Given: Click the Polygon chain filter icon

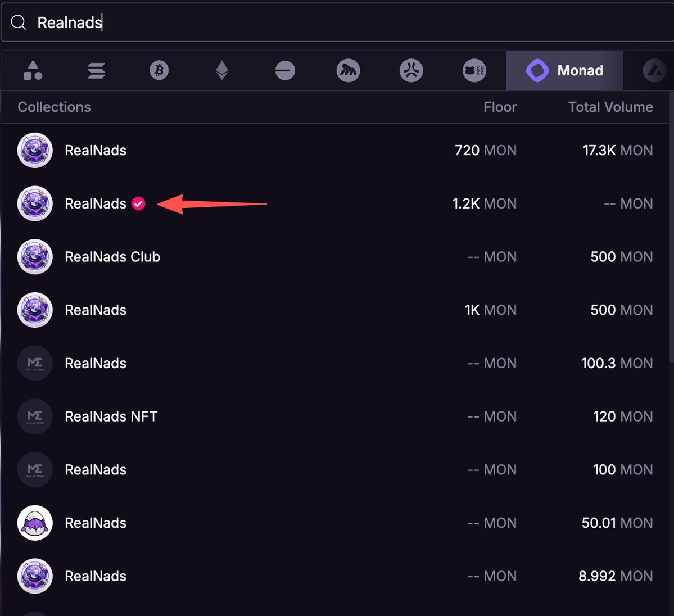Looking at the screenshot, I should click(285, 70).
